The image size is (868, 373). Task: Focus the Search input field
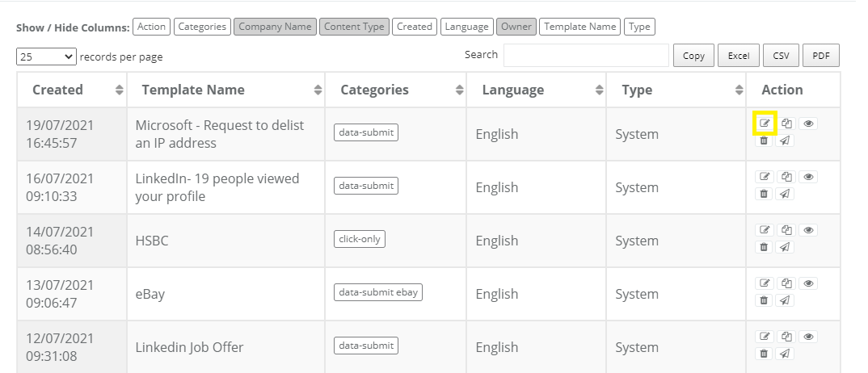pyautogui.click(x=586, y=55)
